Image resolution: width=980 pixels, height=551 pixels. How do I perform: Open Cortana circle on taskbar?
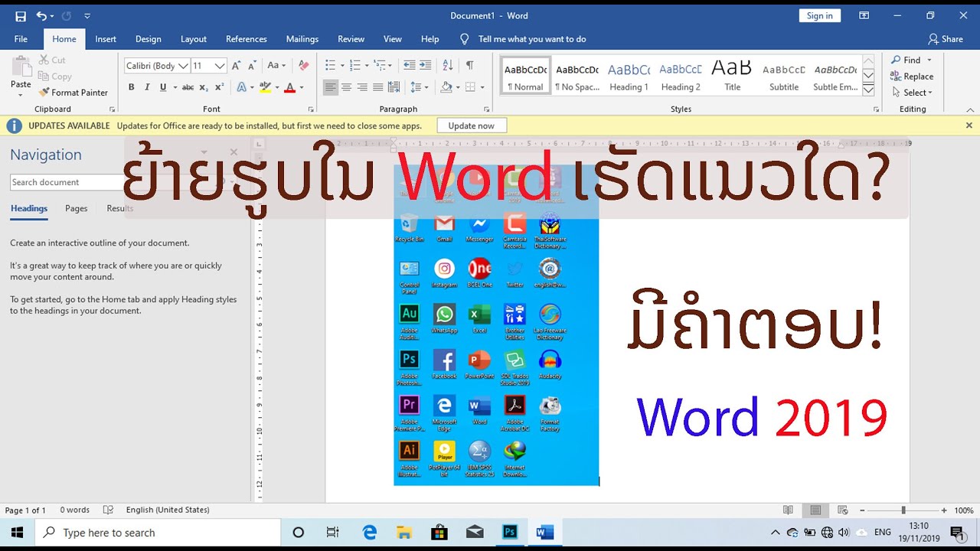299,533
